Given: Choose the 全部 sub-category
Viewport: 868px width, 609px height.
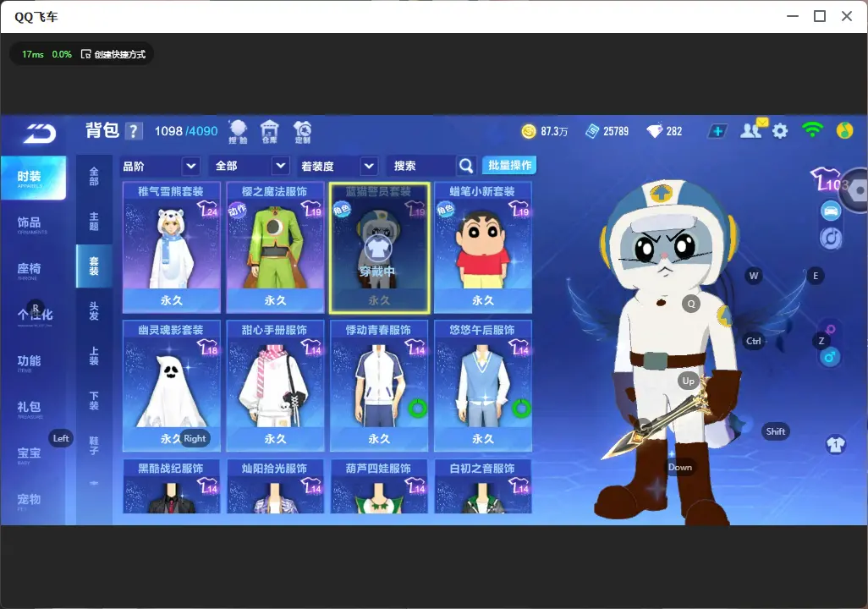Looking at the screenshot, I should [94, 177].
